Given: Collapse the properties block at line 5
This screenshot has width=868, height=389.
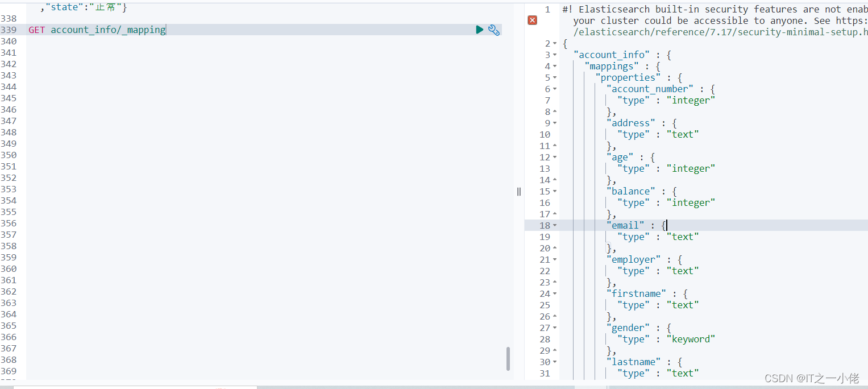Looking at the screenshot, I should click(x=554, y=77).
